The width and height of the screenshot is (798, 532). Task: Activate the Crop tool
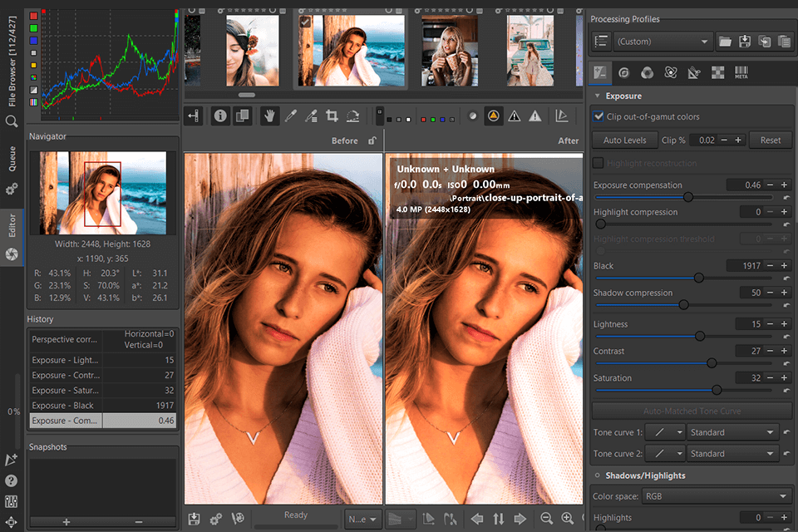click(x=332, y=116)
